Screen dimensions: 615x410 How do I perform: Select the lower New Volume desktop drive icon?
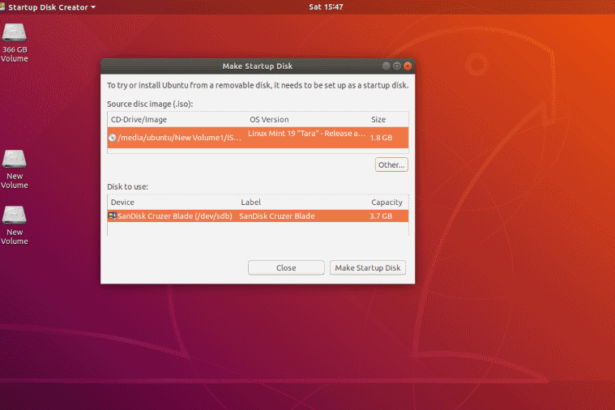(14, 214)
